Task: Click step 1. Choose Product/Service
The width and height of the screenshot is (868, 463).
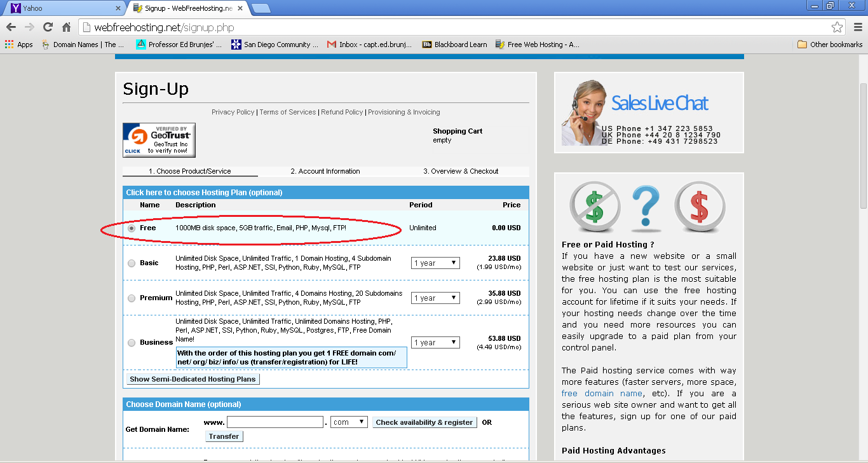Action: pyautogui.click(x=190, y=171)
